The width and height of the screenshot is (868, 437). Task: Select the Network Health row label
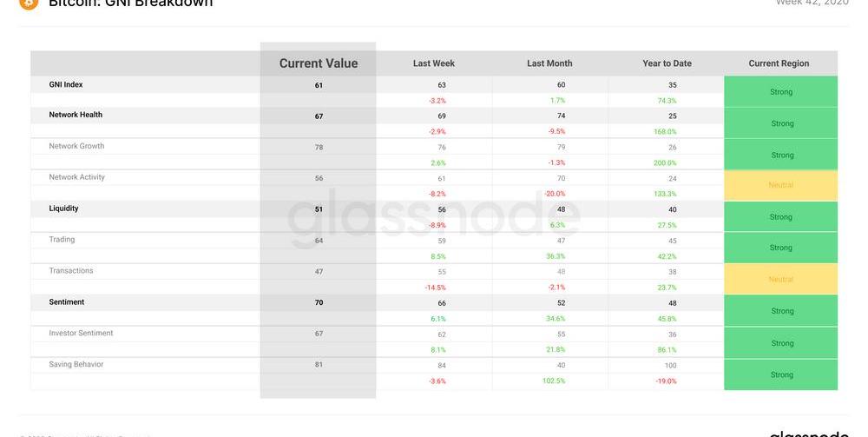pyautogui.click(x=76, y=115)
